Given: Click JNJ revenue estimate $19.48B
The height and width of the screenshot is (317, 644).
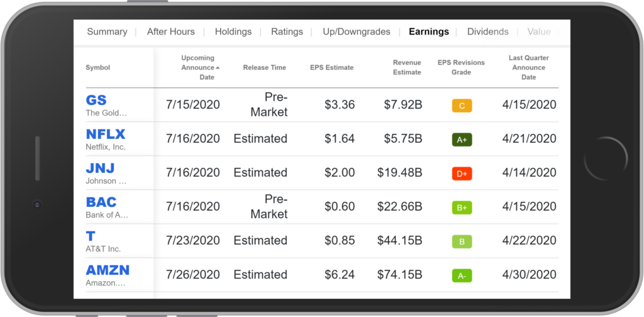Looking at the screenshot, I should point(400,173).
